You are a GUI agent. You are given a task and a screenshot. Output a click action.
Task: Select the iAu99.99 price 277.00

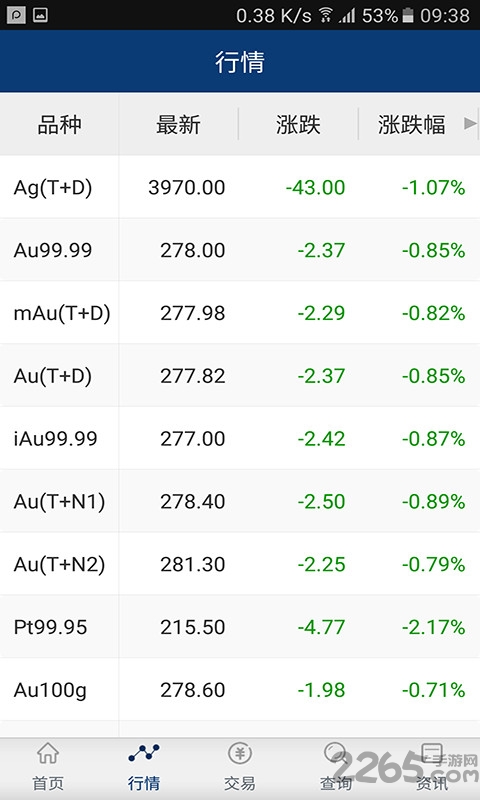click(x=193, y=439)
